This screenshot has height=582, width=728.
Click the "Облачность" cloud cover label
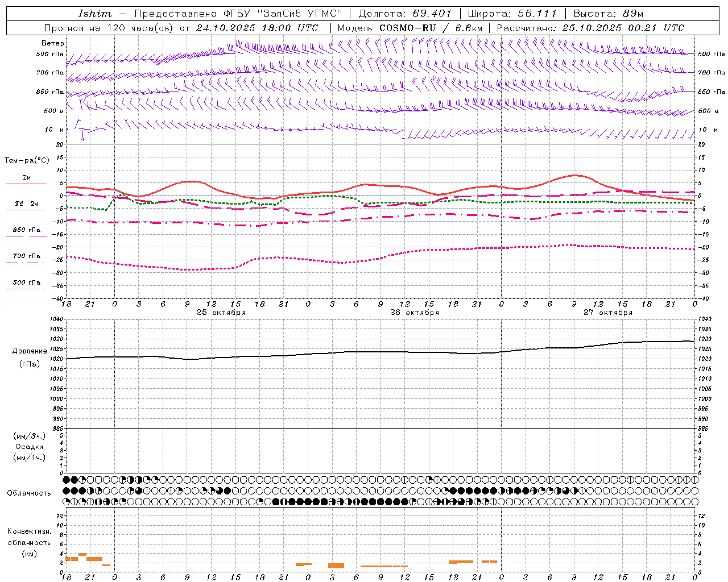click(29, 493)
